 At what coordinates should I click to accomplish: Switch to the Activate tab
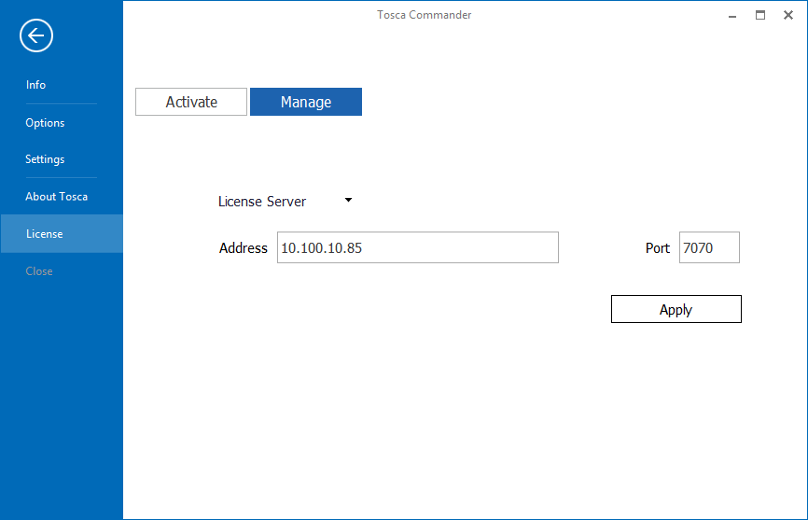click(x=191, y=102)
